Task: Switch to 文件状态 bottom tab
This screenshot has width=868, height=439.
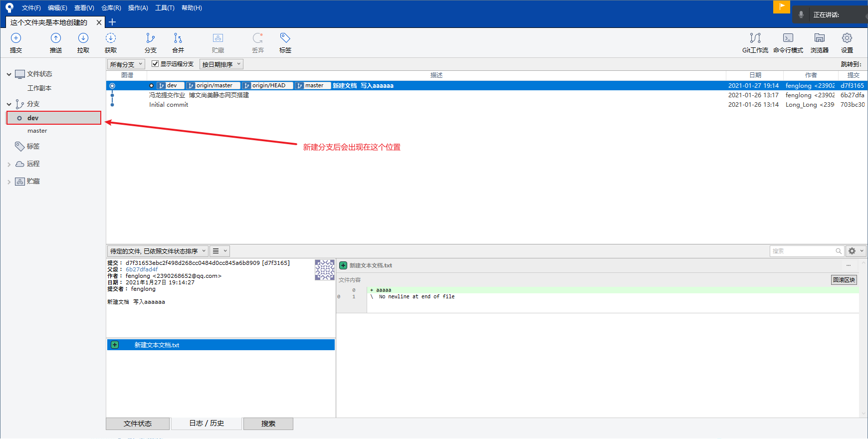Action: click(138, 424)
